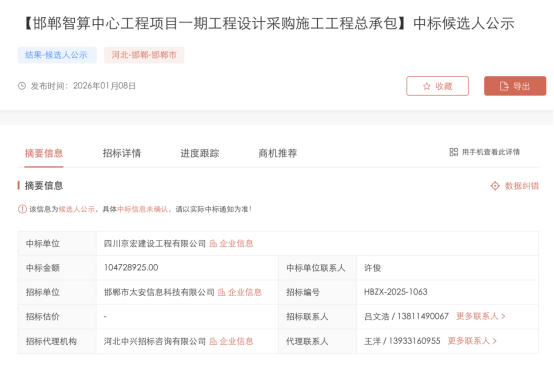Viewport: 554px width, 365px height.
Task: Click building icon next to 四川京宏建设工程有限公司
Action: [213, 243]
